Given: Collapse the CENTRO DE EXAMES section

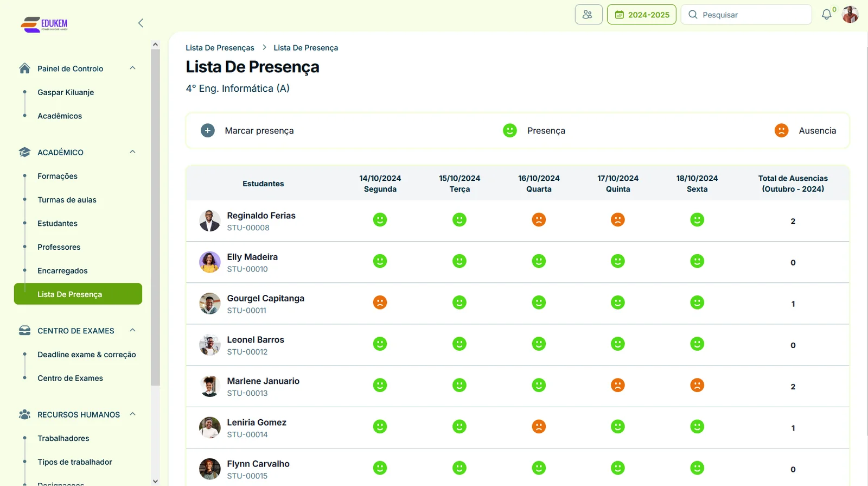Looking at the screenshot, I should [132, 331].
